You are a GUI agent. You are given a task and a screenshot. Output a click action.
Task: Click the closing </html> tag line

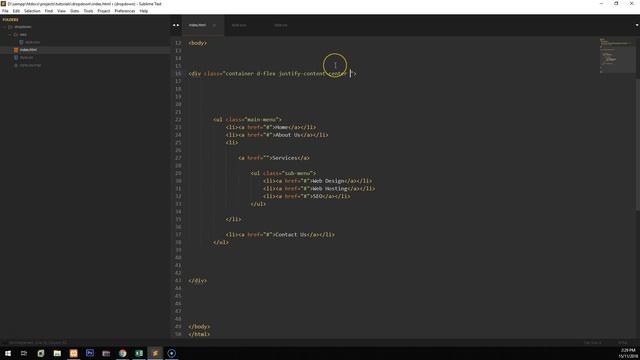(x=199, y=334)
